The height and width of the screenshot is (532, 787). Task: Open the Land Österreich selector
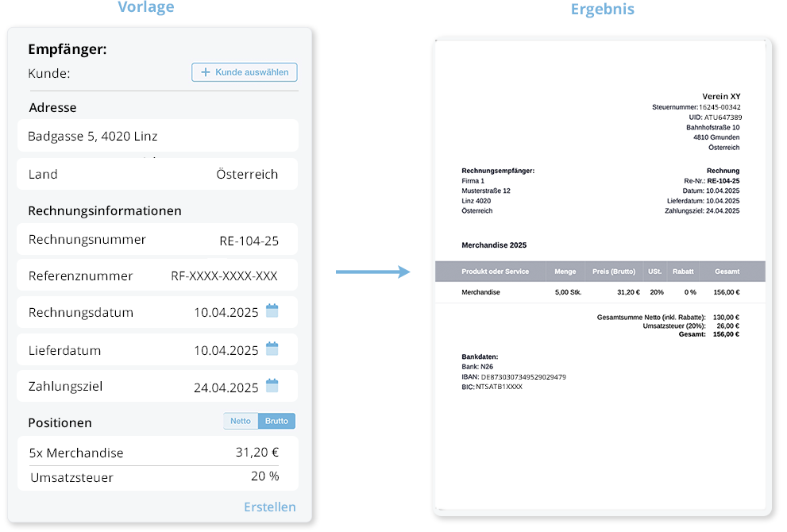click(157, 174)
